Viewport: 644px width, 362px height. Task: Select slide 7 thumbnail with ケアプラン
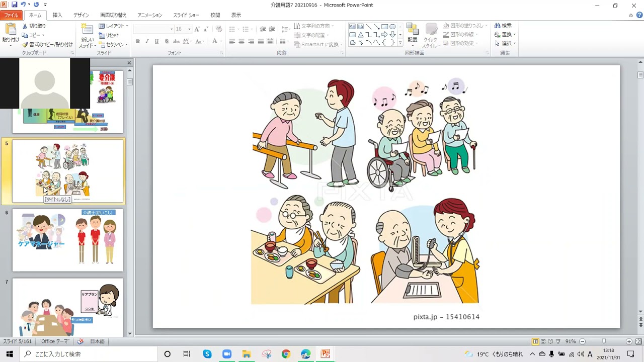pyautogui.click(x=67, y=307)
